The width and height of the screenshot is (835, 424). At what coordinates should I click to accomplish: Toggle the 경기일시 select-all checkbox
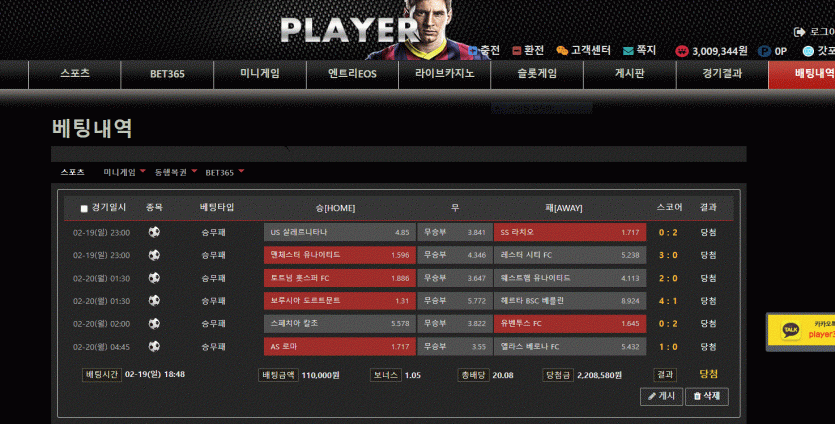(x=84, y=208)
